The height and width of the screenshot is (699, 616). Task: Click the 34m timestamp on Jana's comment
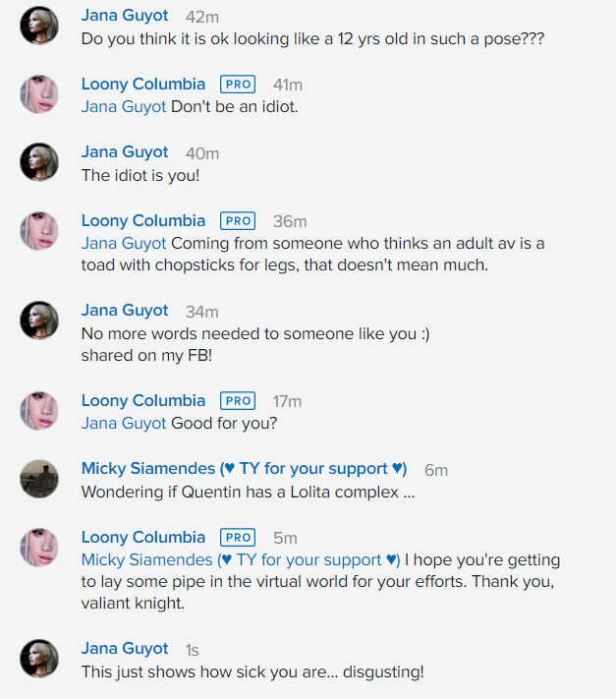pyautogui.click(x=201, y=312)
